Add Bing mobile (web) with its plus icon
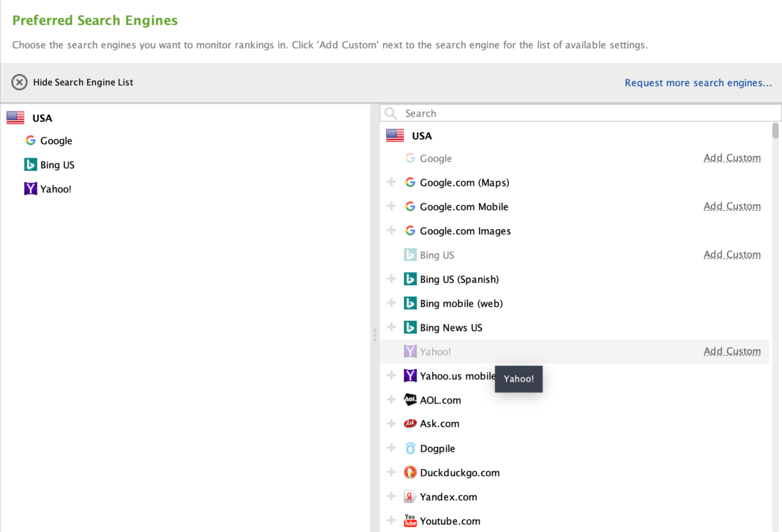This screenshot has width=782, height=532. (392, 303)
